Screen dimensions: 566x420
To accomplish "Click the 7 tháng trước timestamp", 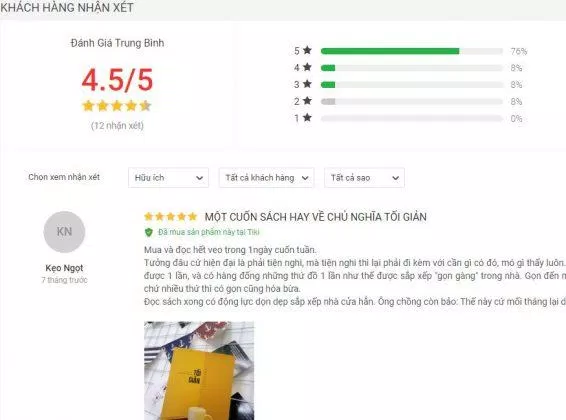I will [64, 280].
